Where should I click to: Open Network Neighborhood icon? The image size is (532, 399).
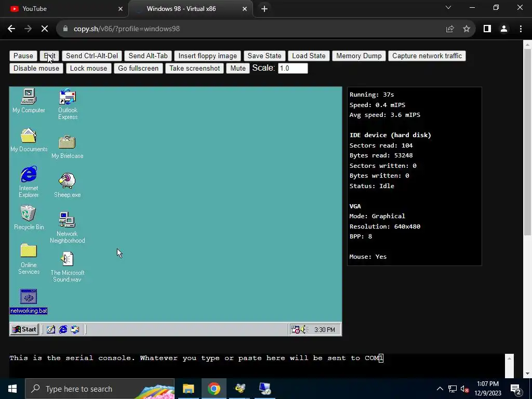(x=67, y=228)
